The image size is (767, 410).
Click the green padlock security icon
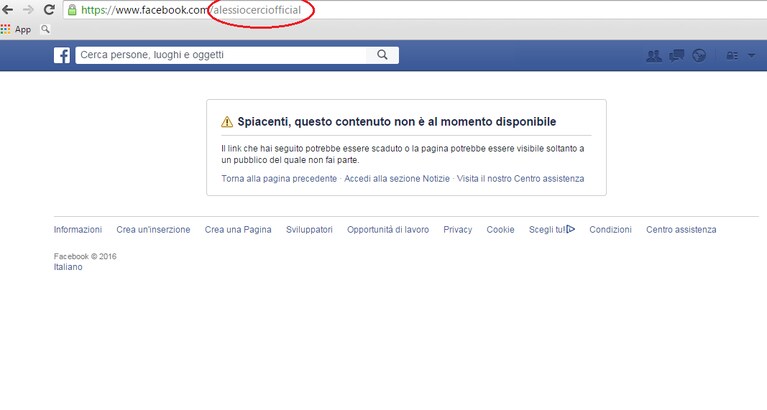tap(72, 10)
